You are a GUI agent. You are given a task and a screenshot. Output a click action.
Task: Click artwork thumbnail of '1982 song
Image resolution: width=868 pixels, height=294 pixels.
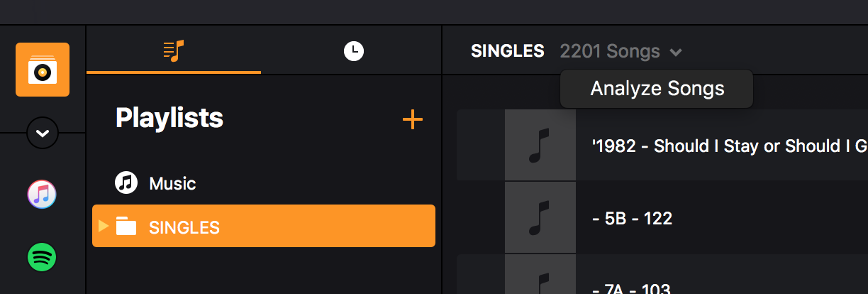point(540,146)
